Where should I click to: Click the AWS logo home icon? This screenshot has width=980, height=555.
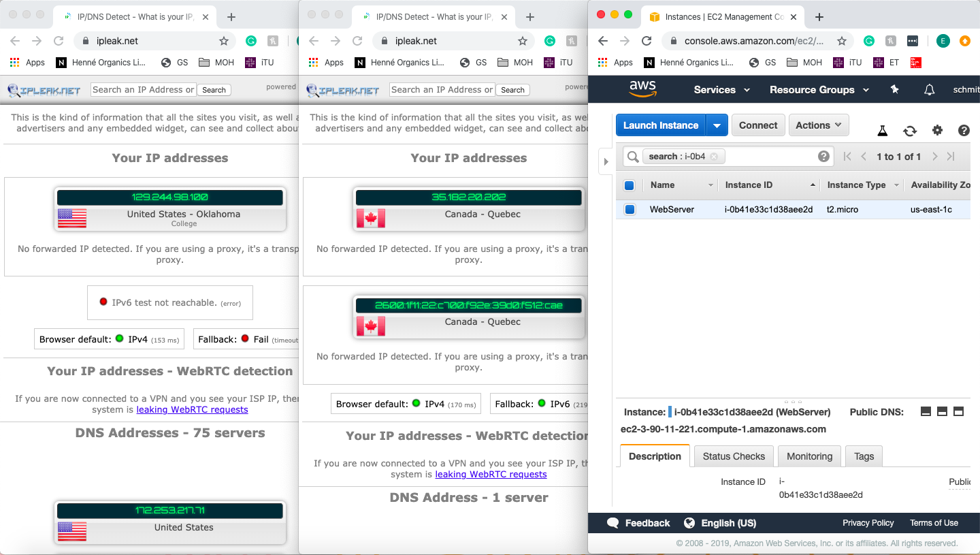point(642,89)
